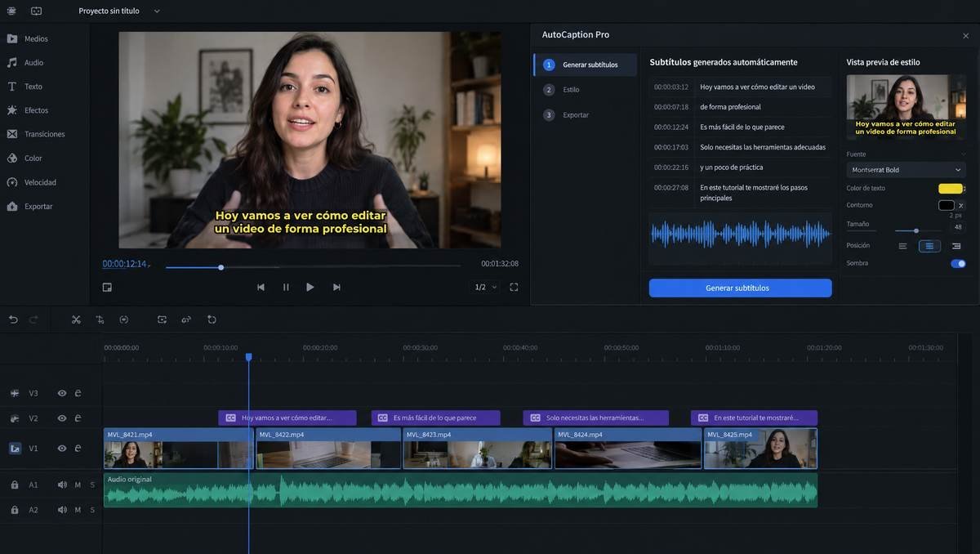Mute track A2 with M button
Viewport: 980px width, 554px height.
78,510
